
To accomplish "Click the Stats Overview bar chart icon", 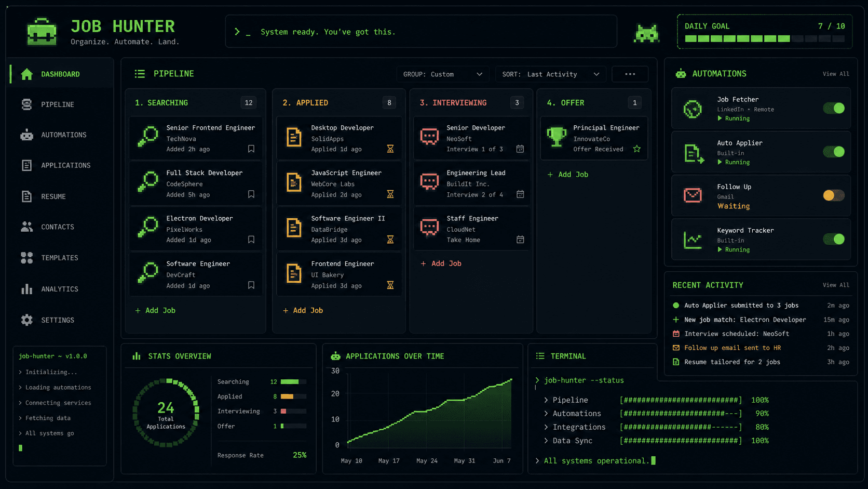I will click(x=137, y=356).
